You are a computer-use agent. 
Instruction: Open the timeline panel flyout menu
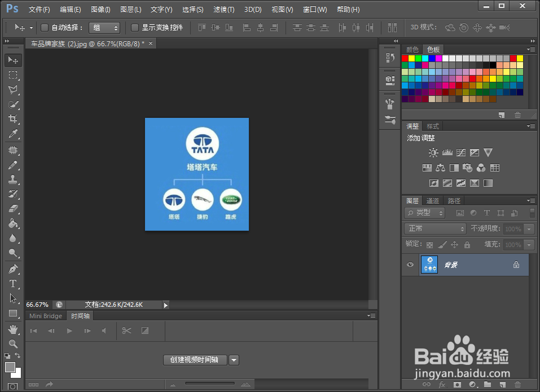[x=371, y=316]
